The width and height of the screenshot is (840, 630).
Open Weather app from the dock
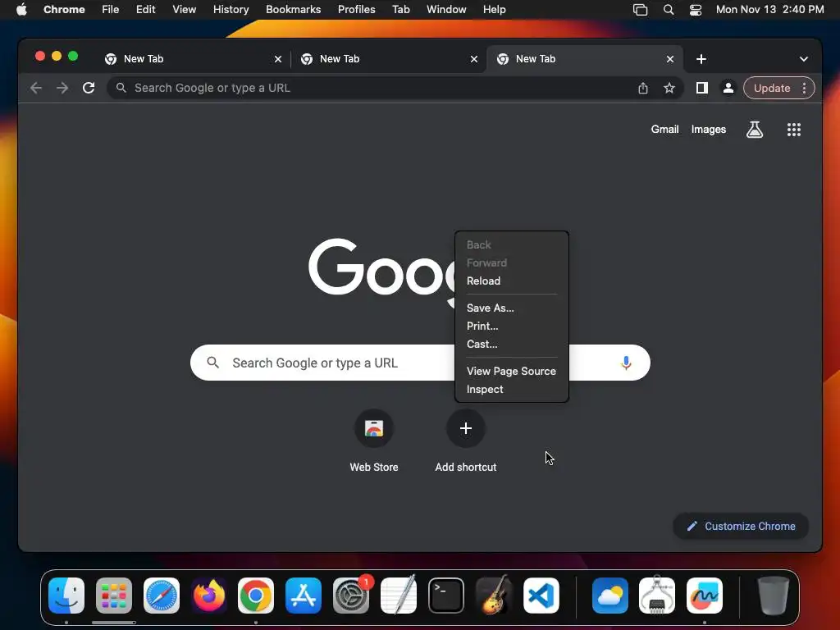click(609, 596)
